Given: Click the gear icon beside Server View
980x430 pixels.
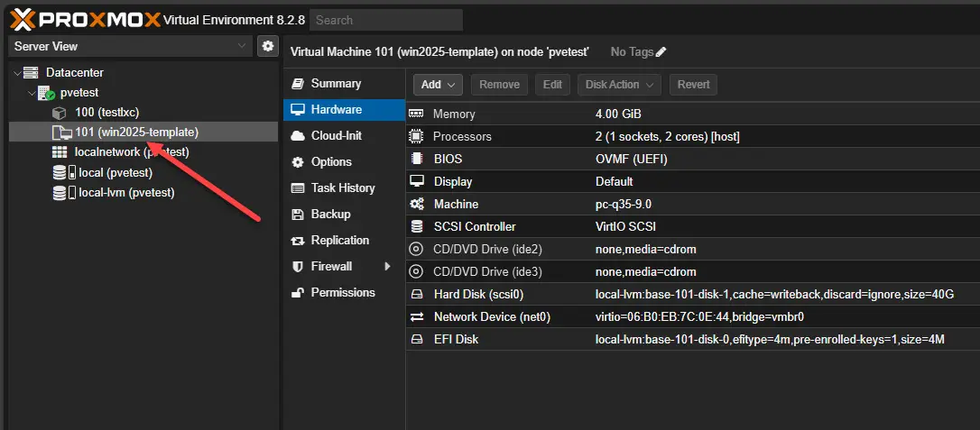Looking at the screenshot, I should coord(267,46).
